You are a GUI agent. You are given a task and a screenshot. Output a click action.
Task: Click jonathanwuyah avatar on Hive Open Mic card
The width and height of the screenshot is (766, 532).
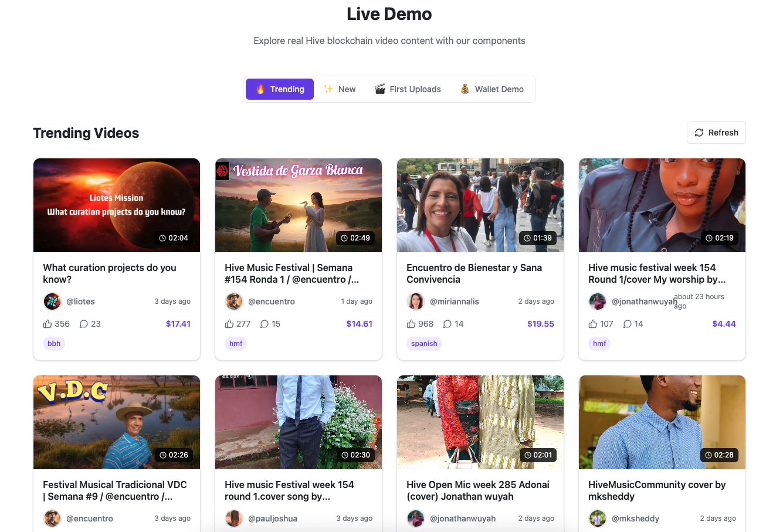coord(416,519)
